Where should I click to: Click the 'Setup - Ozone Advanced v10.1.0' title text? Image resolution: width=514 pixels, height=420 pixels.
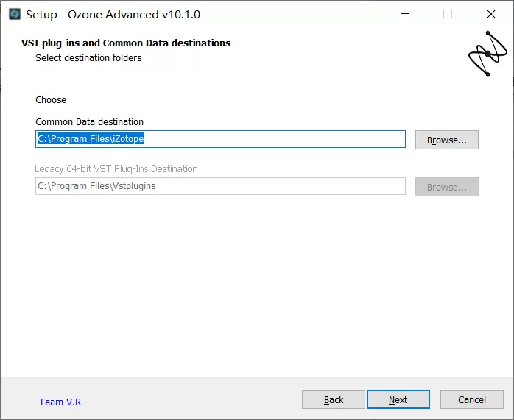pyautogui.click(x=113, y=14)
